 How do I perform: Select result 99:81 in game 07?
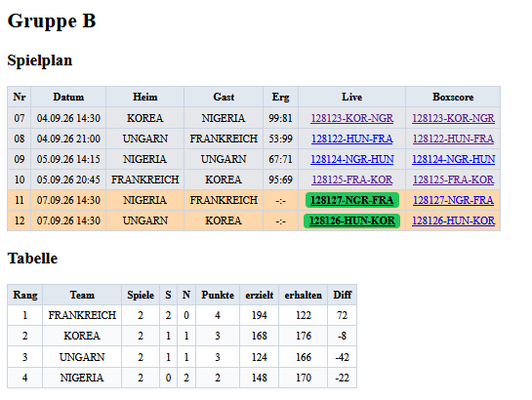click(280, 118)
